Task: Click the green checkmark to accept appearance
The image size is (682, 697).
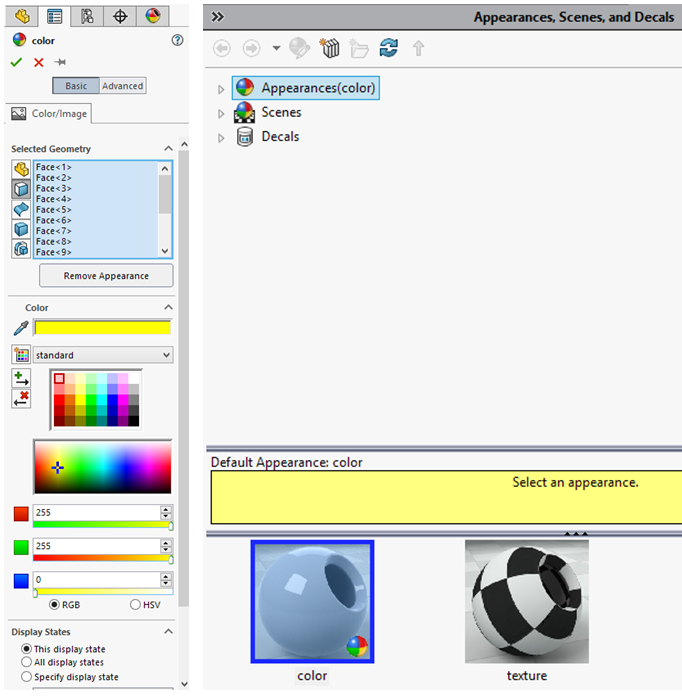Action: (x=16, y=62)
